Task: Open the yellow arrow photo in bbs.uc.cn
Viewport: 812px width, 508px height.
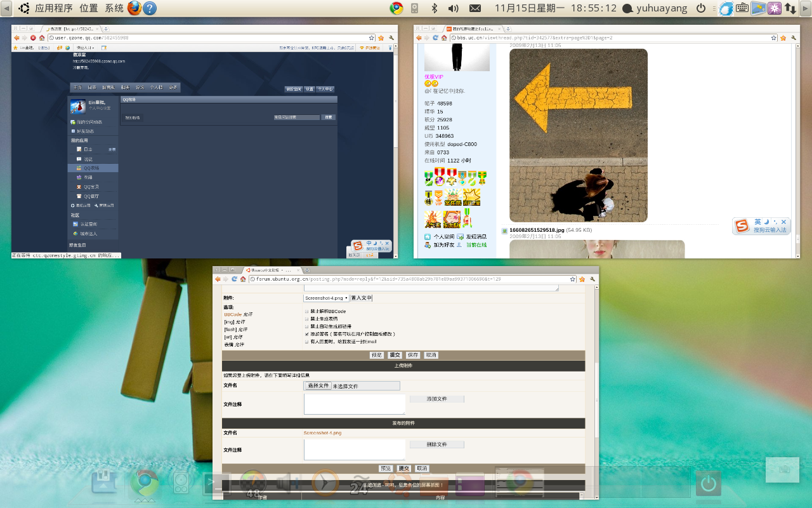Action: tap(579, 135)
